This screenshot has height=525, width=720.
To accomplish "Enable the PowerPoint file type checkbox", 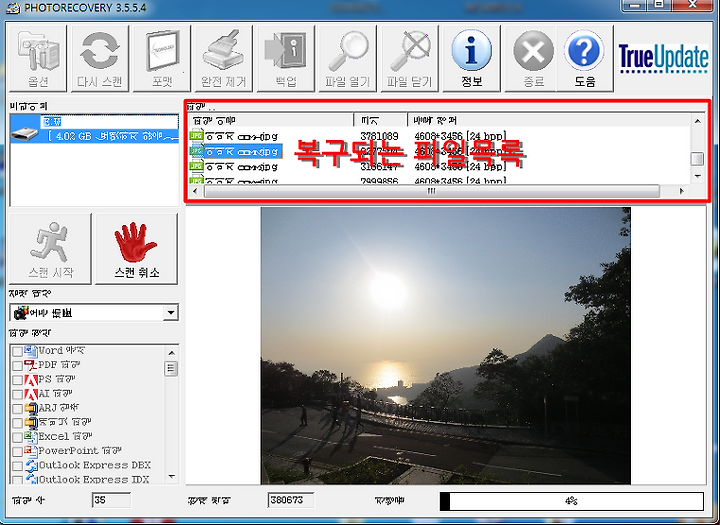I will 17,452.
